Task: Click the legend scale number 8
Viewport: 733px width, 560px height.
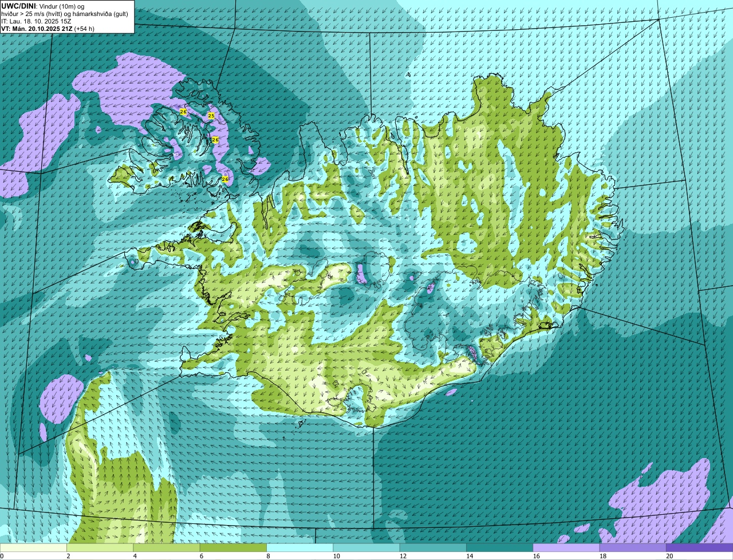Action: (268, 556)
